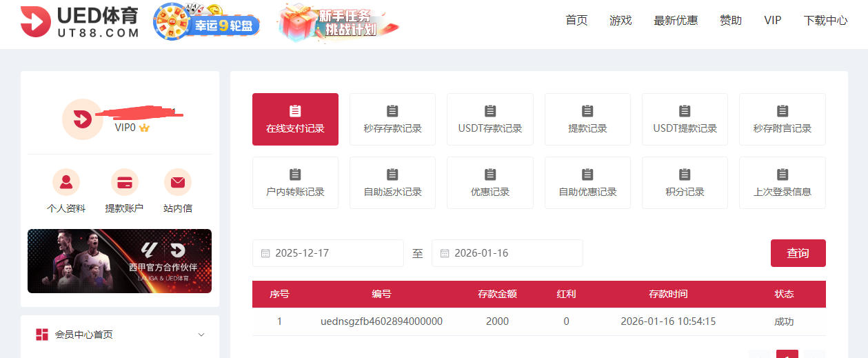This screenshot has width=868, height=358.
Task: Click the user avatar icon
Action: [82, 119]
